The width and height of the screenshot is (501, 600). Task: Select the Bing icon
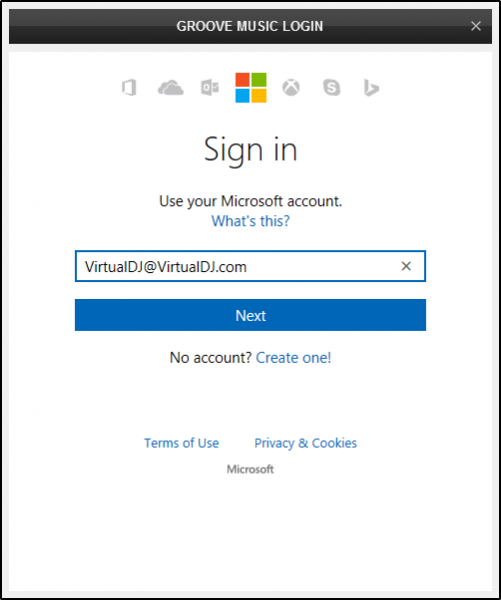(x=371, y=88)
